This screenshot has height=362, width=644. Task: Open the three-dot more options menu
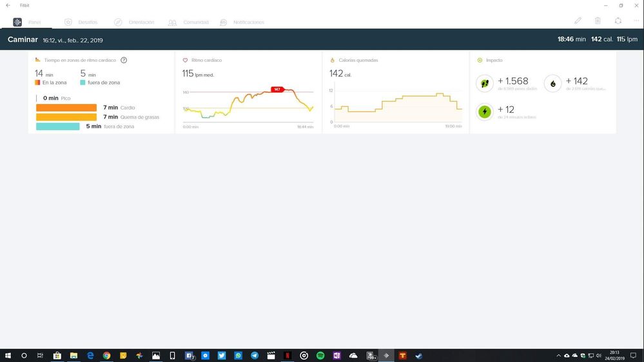tap(636, 21)
